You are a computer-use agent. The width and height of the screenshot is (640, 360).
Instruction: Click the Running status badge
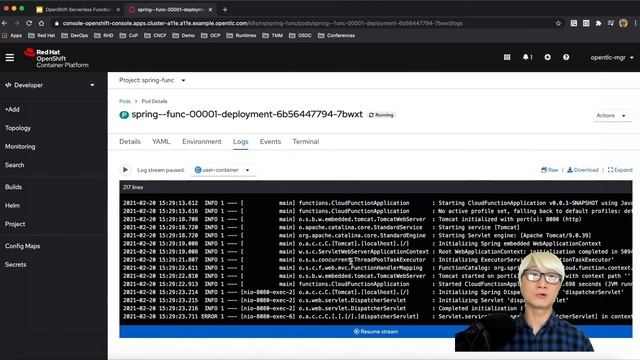tap(381, 115)
